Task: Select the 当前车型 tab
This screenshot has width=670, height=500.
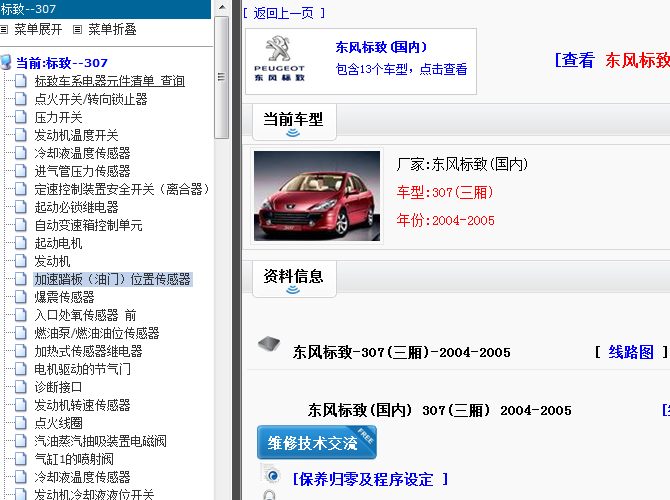Action: pyautogui.click(x=294, y=122)
